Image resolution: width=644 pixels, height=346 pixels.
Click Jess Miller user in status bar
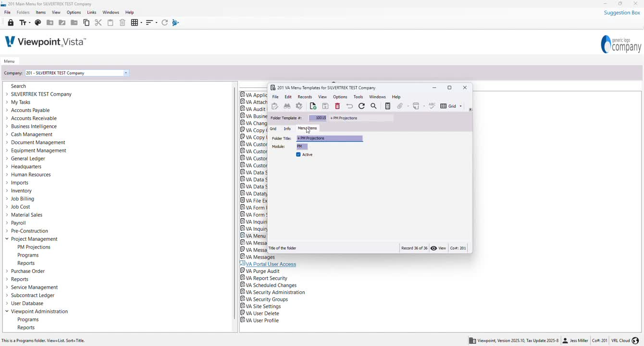(575, 341)
